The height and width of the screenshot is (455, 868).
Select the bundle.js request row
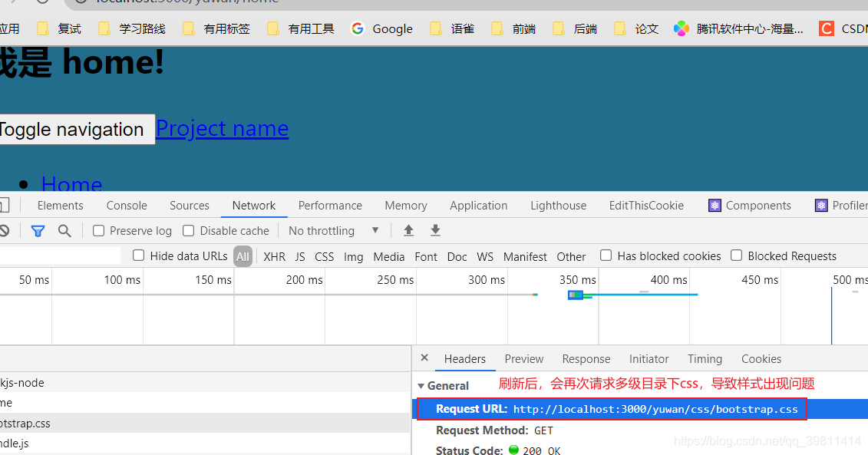[x=205, y=443]
